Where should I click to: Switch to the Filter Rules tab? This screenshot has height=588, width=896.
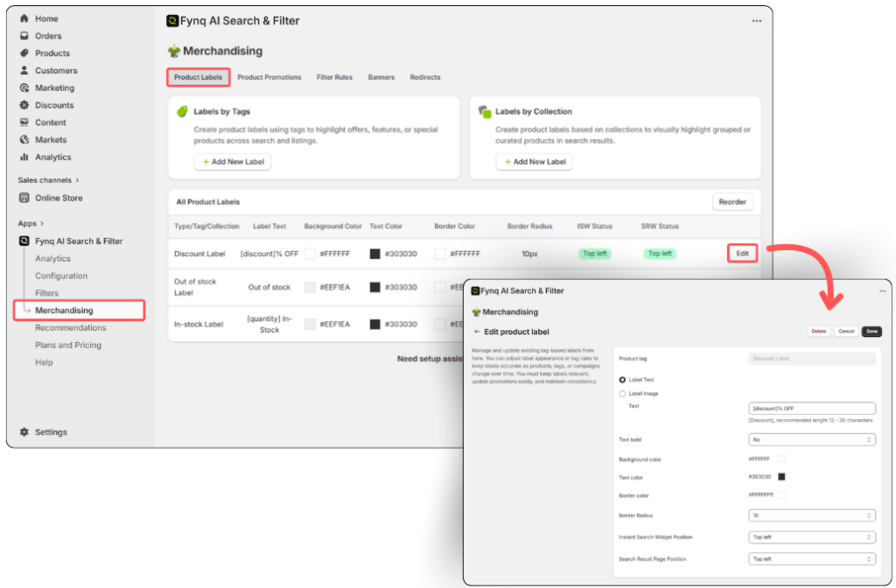click(x=334, y=77)
